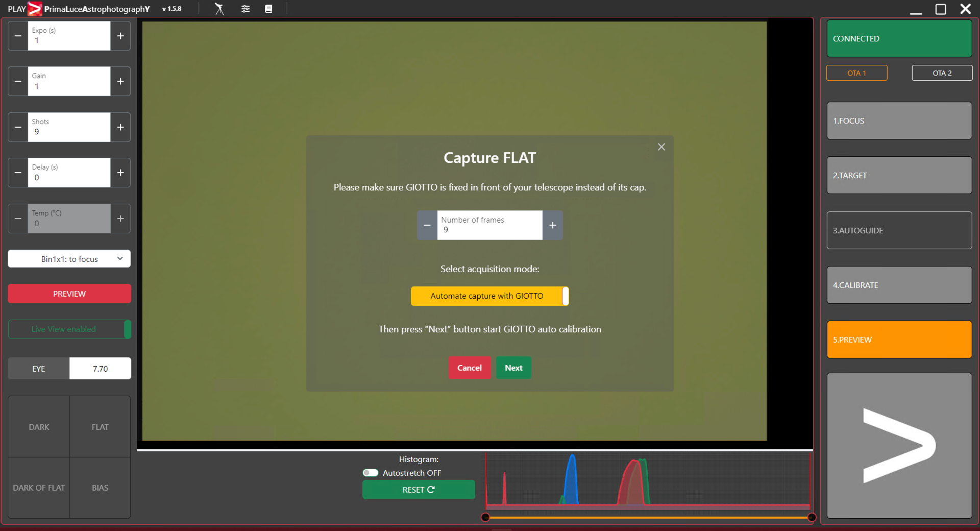Screen dimensions: 980x531
Task: Increase Gain with plus button
Action: coord(120,81)
